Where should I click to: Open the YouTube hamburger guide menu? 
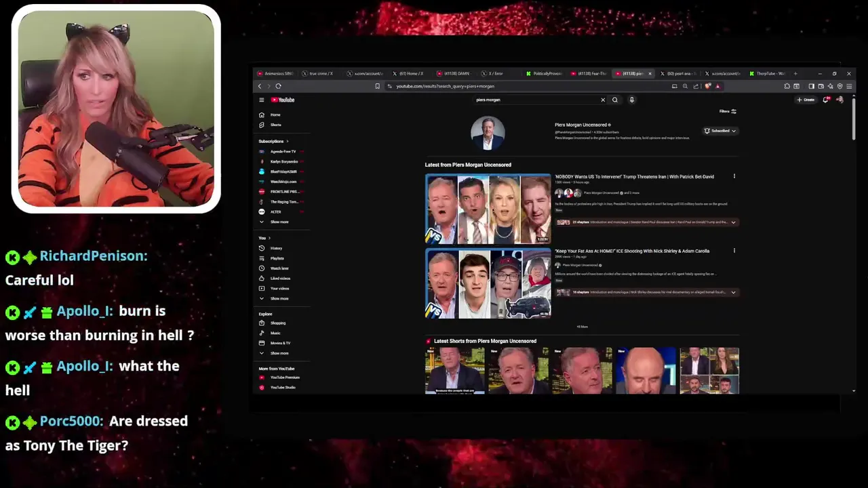[261, 100]
